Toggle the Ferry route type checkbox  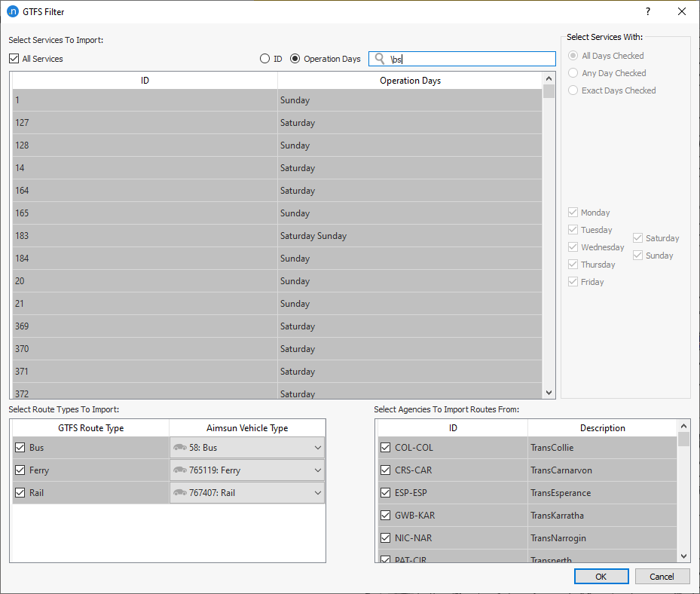(x=20, y=470)
